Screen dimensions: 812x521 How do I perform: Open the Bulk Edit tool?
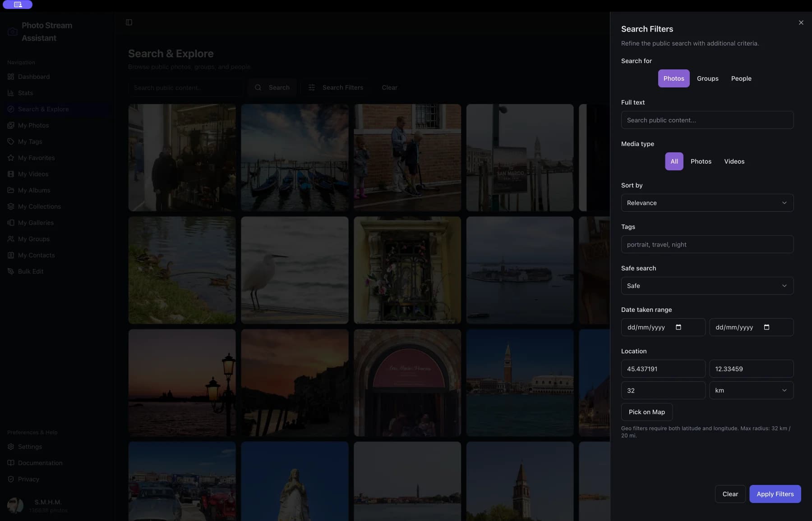[31, 271]
